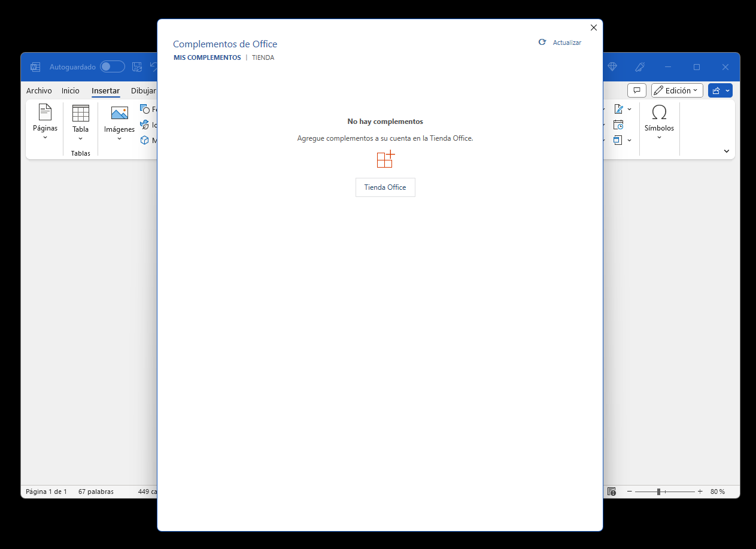Open the Archivo menu in Word

tap(39, 90)
